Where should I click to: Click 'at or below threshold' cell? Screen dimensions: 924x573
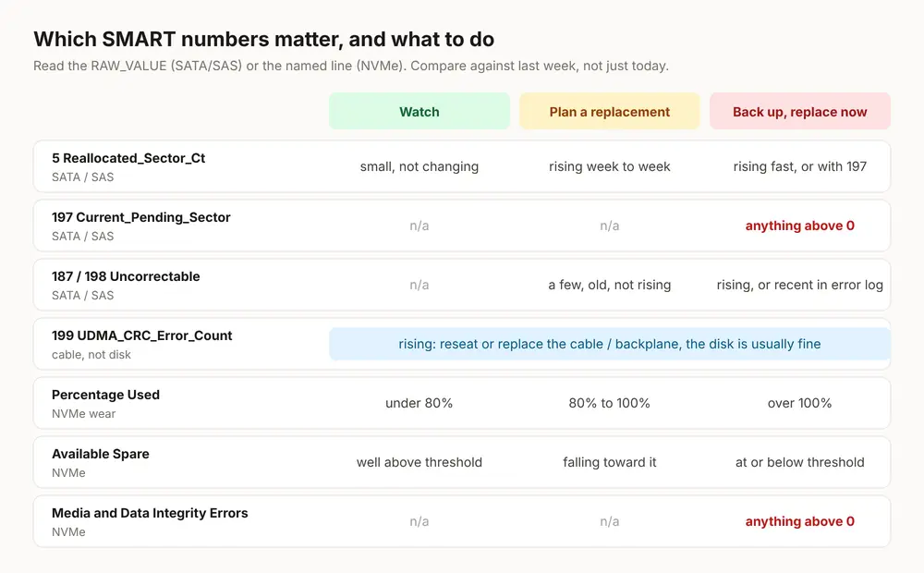799,462
